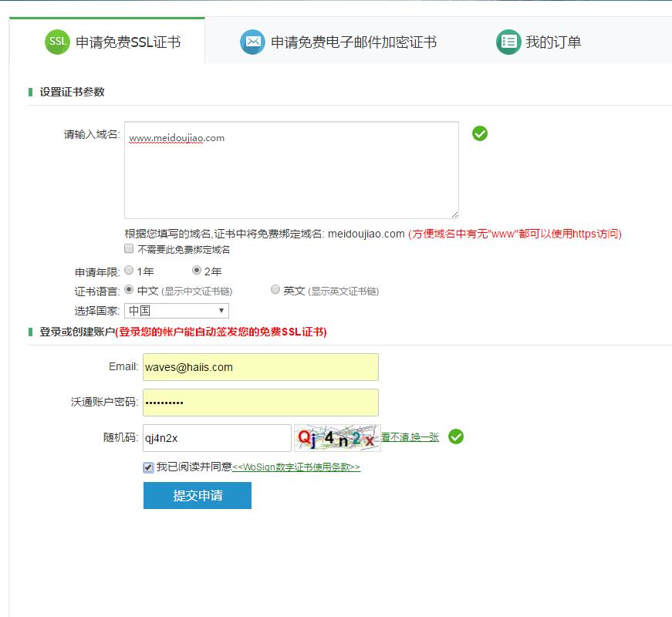Click the list icon beside 我的订单
672x617 pixels.
pos(508,42)
